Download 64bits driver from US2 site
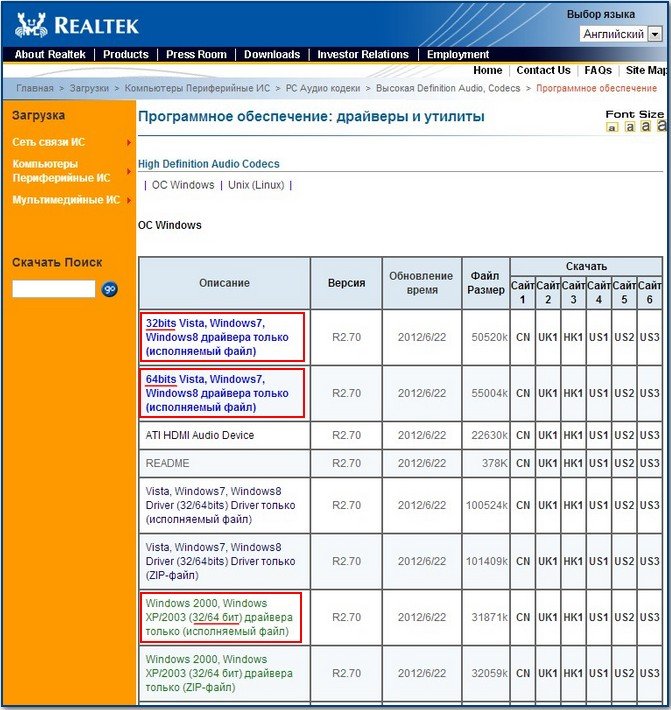The width and height of the screenshot is (671, 710). point(624,393)
